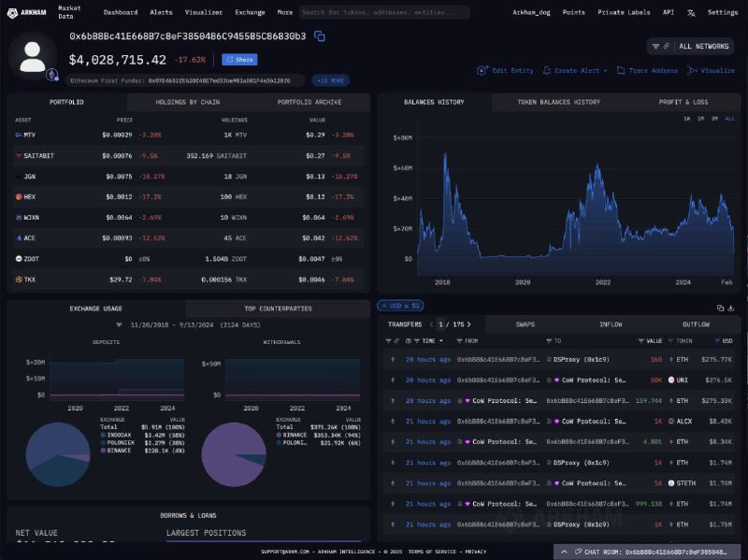Open the language translation icon
The image size is (748, 560).
point(691,13)
